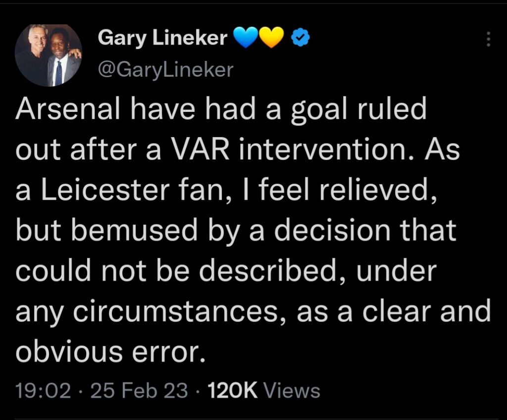Click the 19:02 timestamp
Viewport: 507px width, 420px height.
tap(43, 391)
